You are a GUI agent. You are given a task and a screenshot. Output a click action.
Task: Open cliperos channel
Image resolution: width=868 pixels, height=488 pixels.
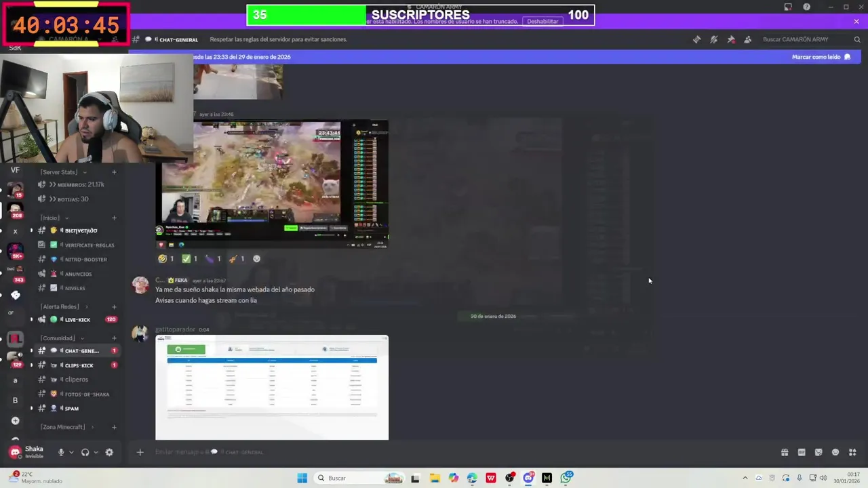coord(78,380)
